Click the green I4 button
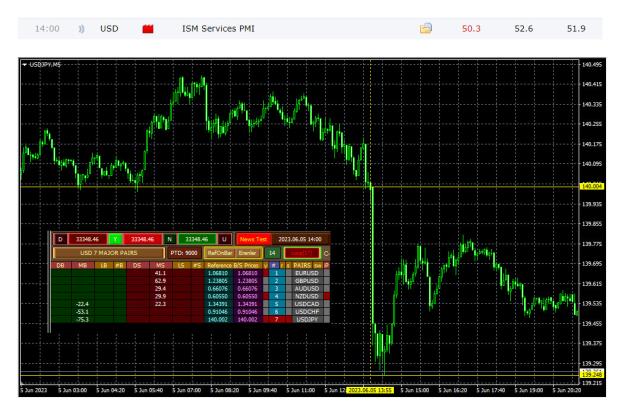 point(272,253)
